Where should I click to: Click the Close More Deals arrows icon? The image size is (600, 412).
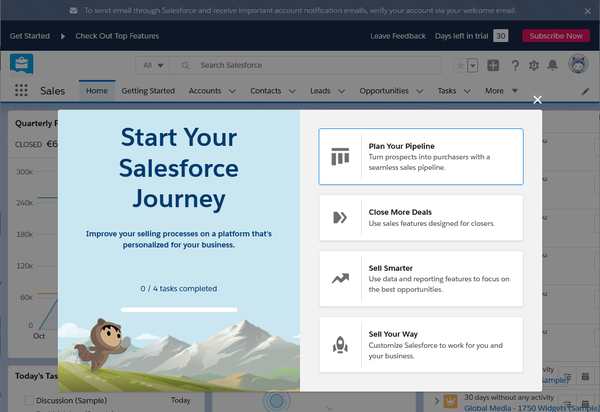[x=340, y=217]
